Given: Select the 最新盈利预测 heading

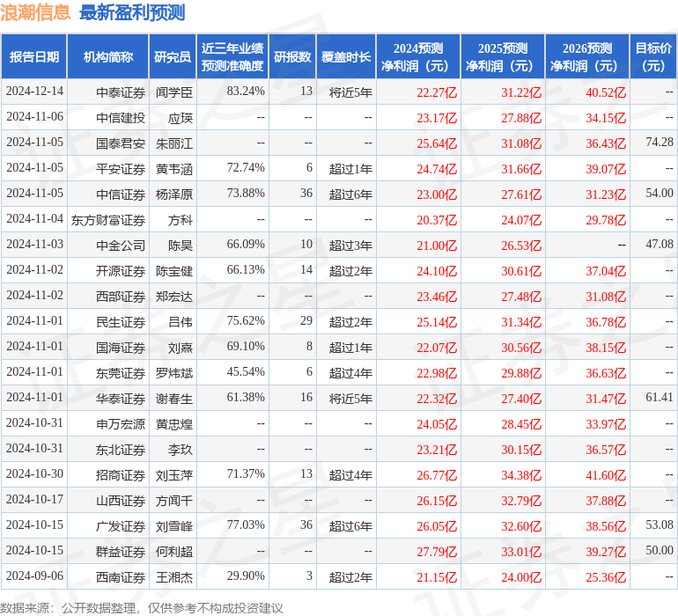Looking at the screenshot, I should click(x=132, y=13).
